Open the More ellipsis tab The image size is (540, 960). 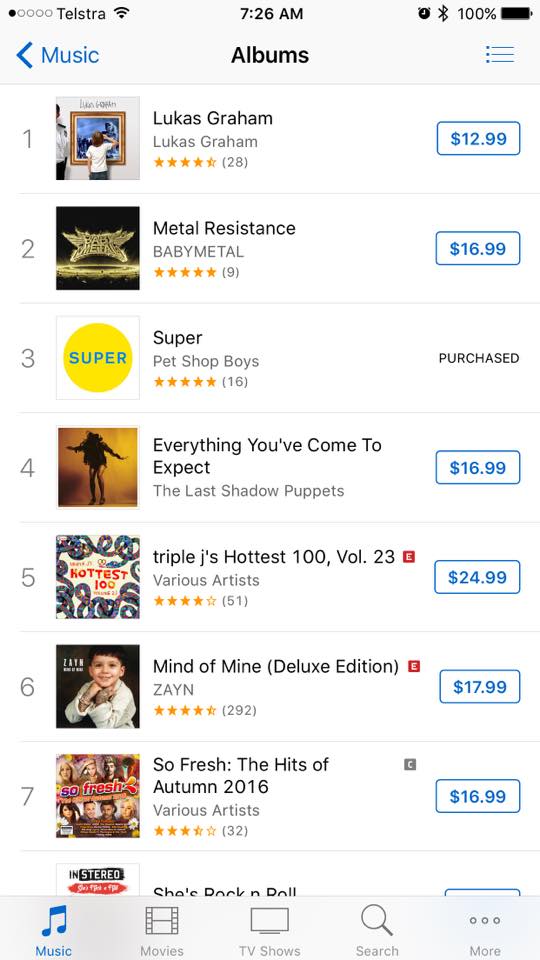(x=484, y=921)
